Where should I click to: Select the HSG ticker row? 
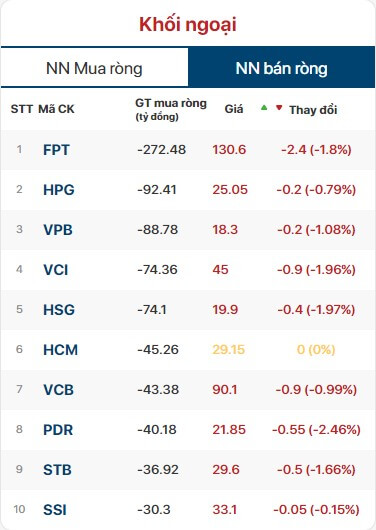click(x=188, y=310)
